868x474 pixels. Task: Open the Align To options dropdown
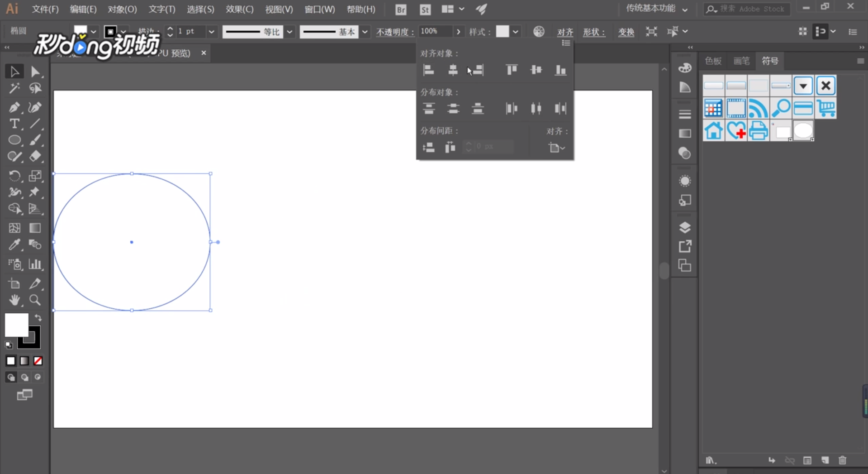pos(557,148)
